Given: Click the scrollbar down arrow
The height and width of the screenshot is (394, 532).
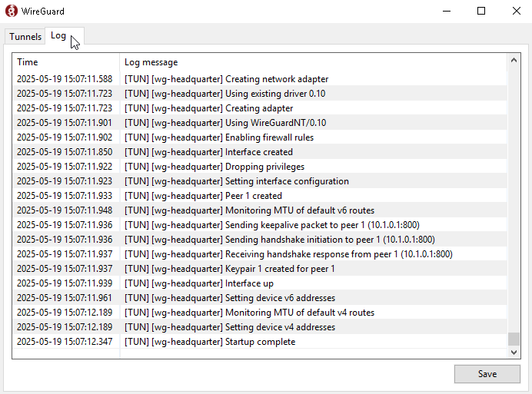Looking at the screenshot, I should [x=514, y=352].
